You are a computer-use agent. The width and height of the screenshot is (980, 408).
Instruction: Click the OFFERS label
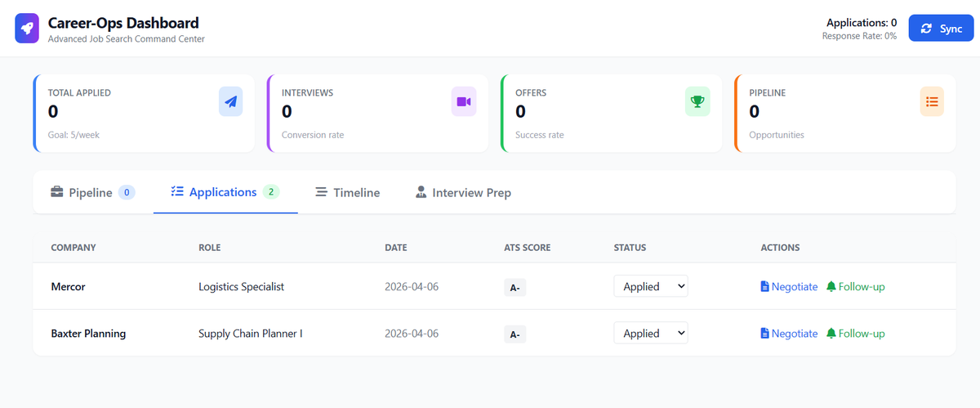pyautogui.click(x=532, y=93)
